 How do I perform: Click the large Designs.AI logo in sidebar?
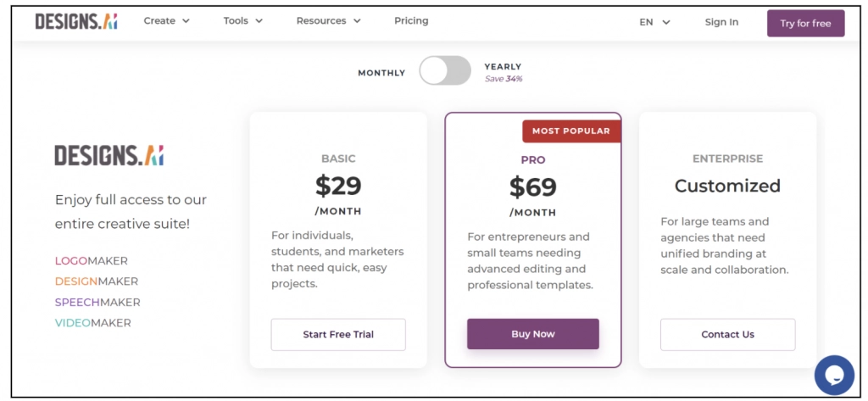pos(109,155)
